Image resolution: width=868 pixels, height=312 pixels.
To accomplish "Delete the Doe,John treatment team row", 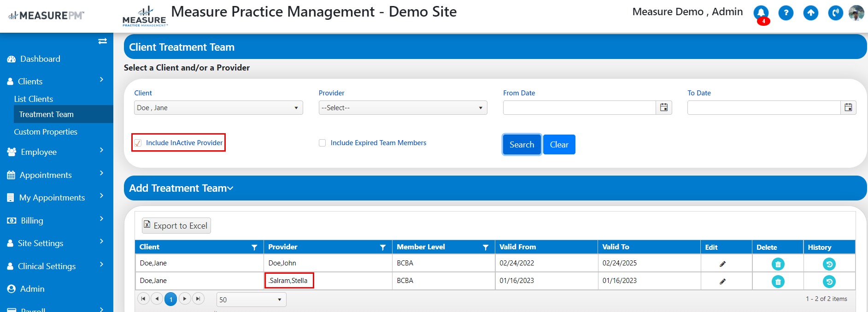I will (x=778, y=264).
